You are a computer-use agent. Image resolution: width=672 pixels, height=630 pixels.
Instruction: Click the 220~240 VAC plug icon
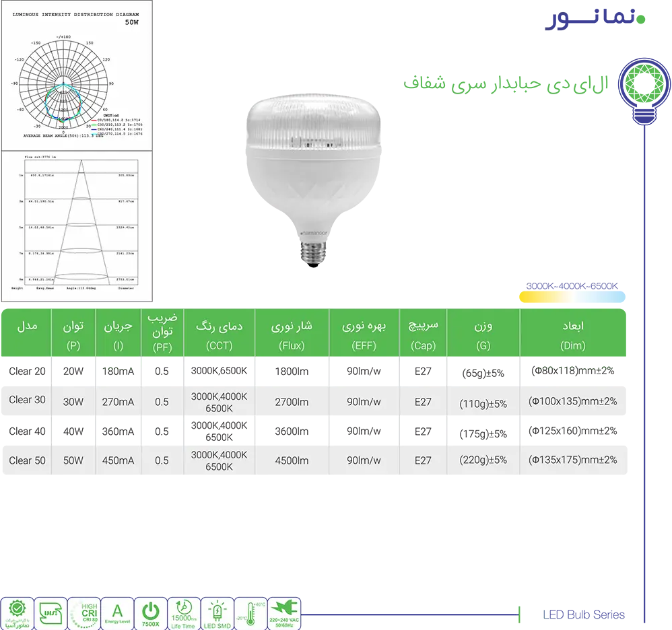coord(284,613)
